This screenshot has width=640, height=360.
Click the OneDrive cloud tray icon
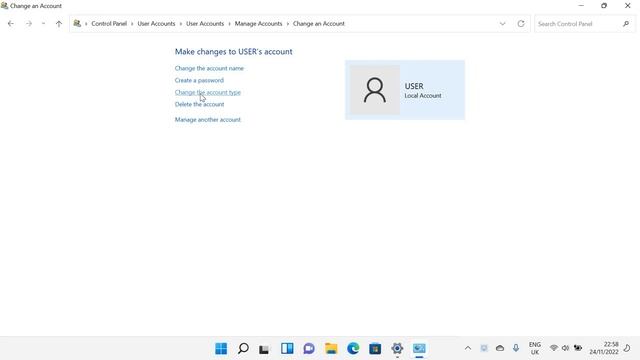[500, 348]
